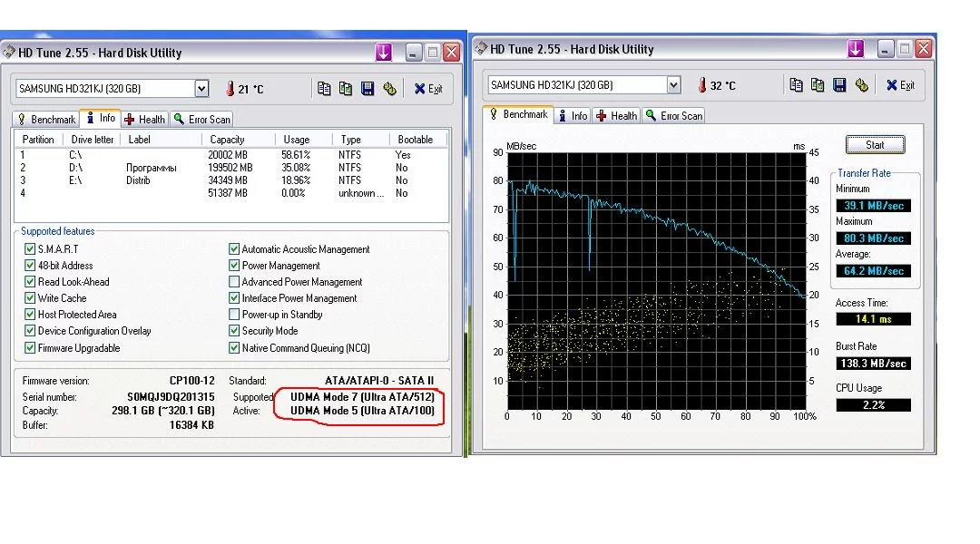Click purple down-arrow icon in left title bar
This screenshot has width=980, height=544.
pos(384,53)
